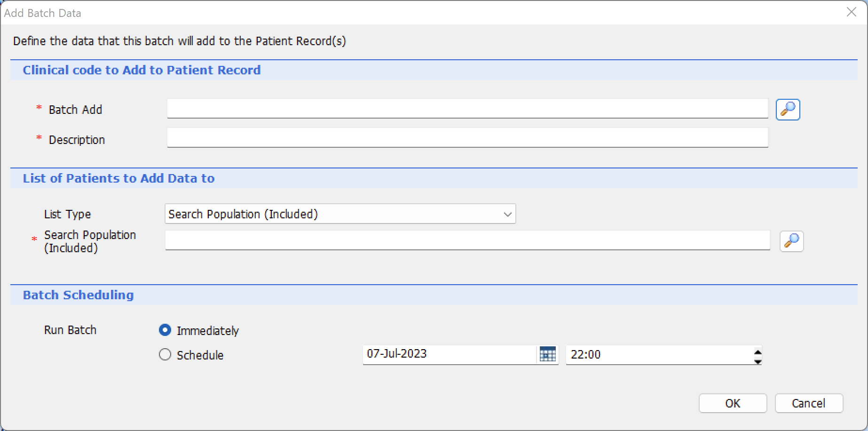Click into the Batch Add field
Image resolution: width=868 pixels, height=431 pixels.
[467, 109]
